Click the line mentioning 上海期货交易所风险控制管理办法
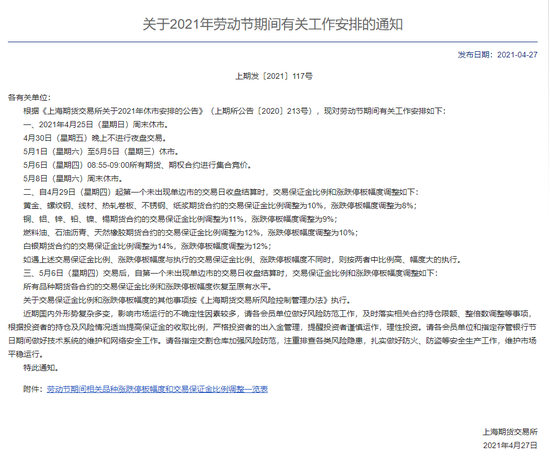 [187, 300]
